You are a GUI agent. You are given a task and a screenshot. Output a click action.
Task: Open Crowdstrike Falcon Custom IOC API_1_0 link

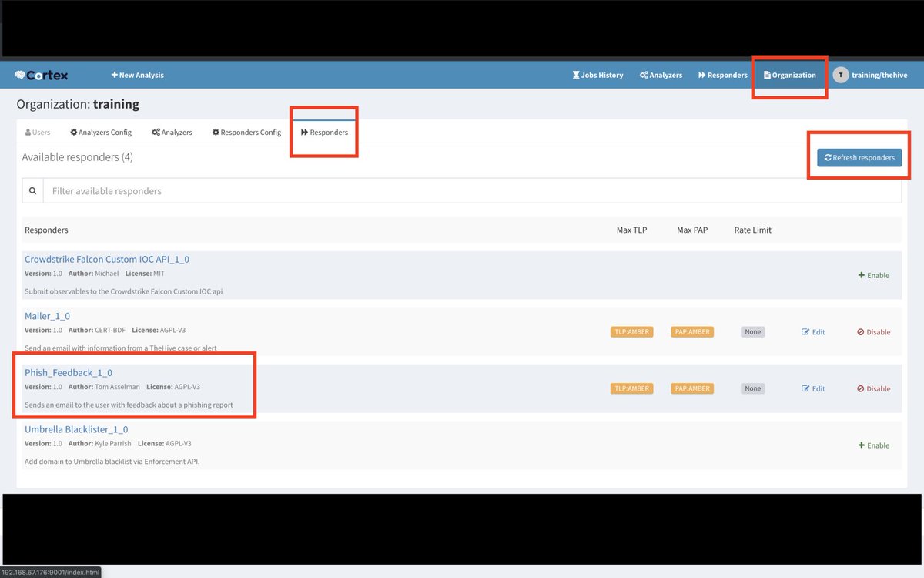click(x=107, y=259)
